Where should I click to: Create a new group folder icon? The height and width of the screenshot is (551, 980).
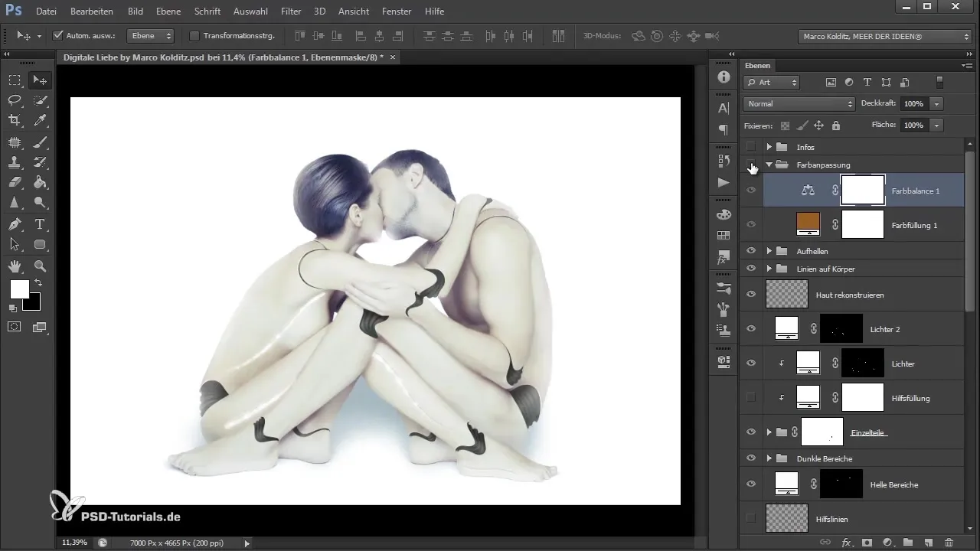[x=908, y=542]
